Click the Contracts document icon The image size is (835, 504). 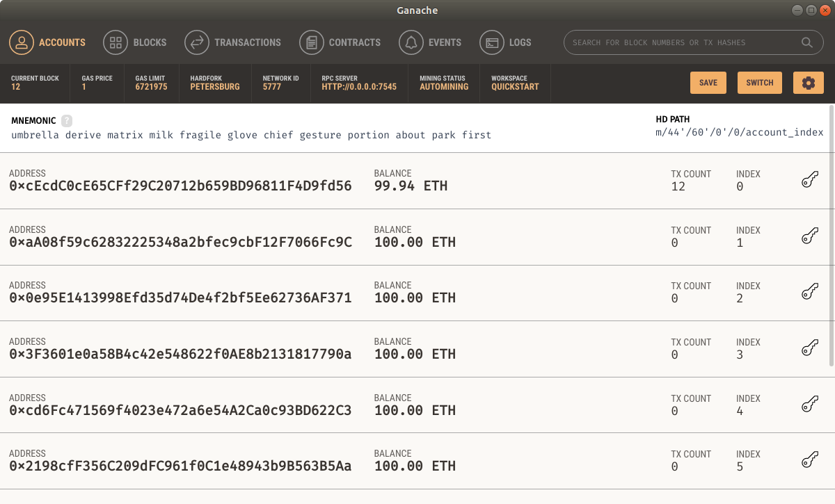pyautogui.click(x=312, y=42)
